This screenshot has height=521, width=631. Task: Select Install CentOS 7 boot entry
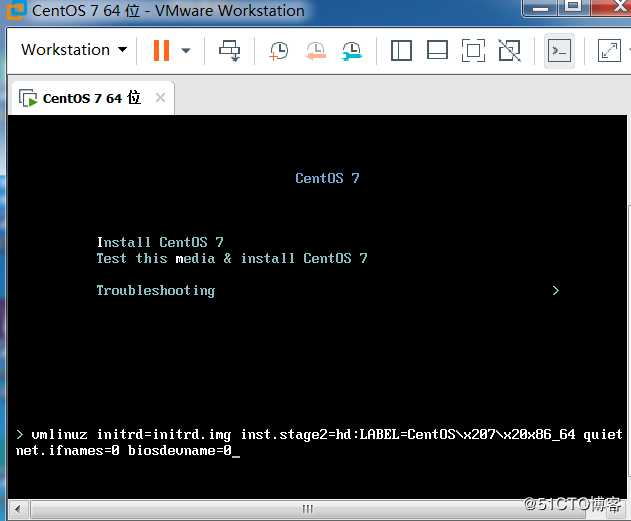point(160,242)
